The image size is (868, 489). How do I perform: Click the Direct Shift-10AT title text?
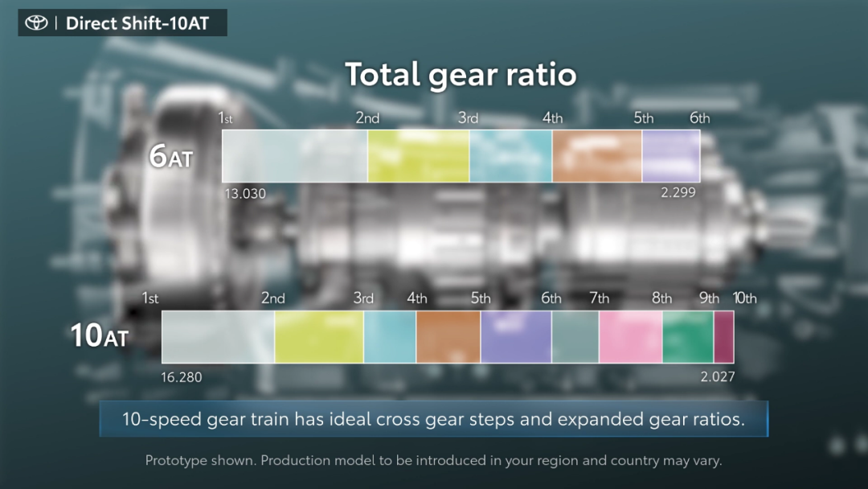[137, 23]
